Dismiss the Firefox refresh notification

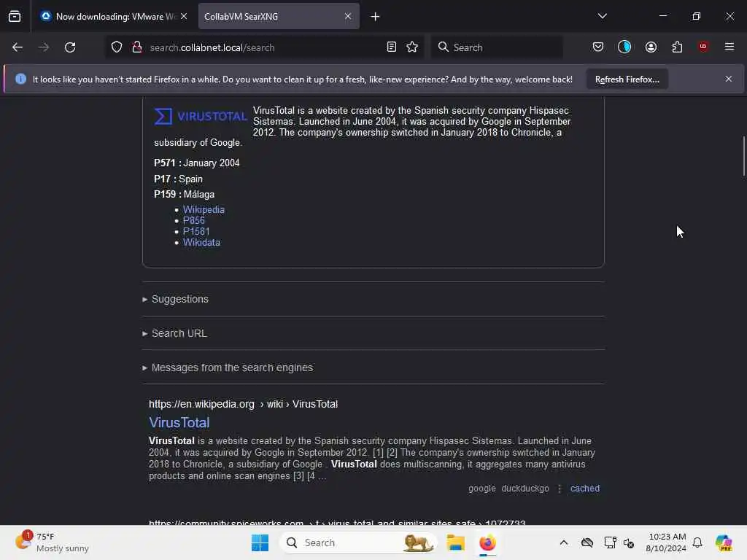click(729, 79)
